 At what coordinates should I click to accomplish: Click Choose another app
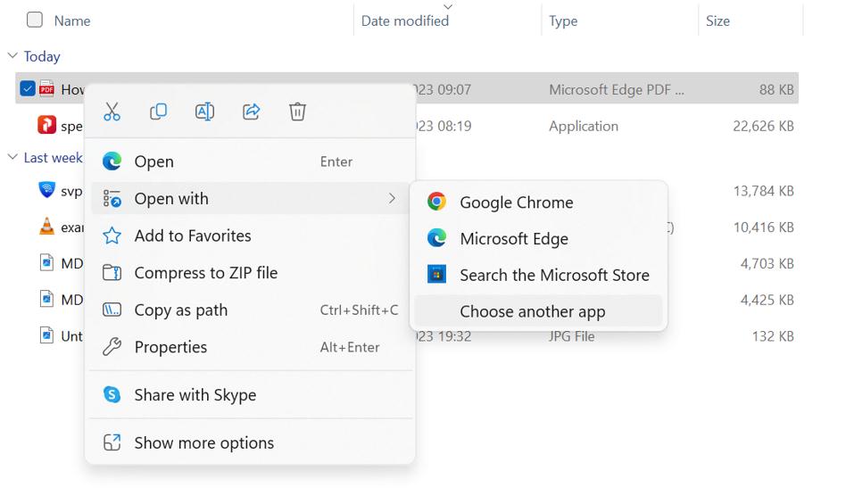tap(532, 311)
